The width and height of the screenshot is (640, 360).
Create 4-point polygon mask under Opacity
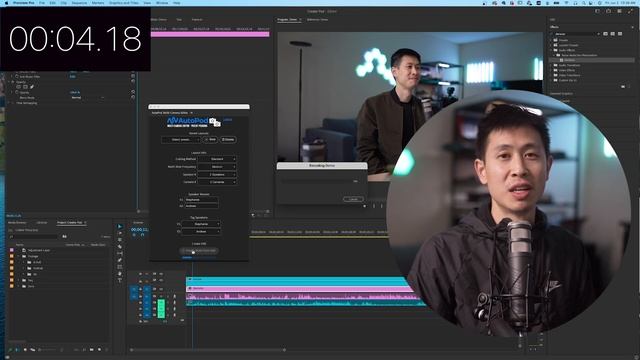[x=25, y=87]
